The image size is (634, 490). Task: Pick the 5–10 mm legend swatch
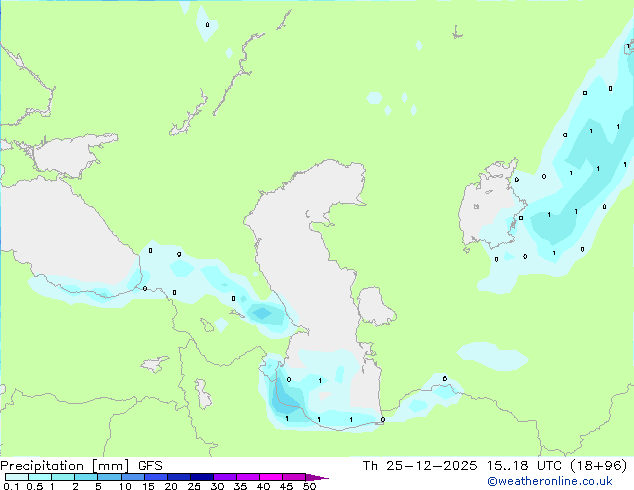[109, 477]
